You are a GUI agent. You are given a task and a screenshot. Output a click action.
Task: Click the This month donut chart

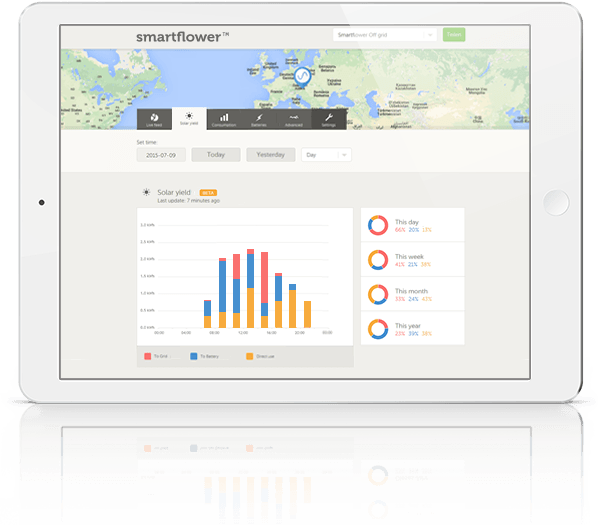(x=378, y=294)
